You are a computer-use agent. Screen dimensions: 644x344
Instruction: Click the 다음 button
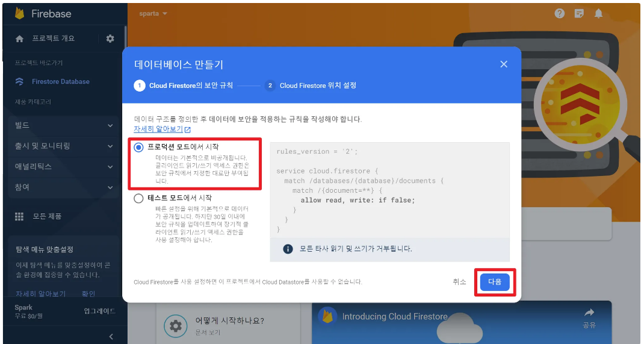coord(495,282)
